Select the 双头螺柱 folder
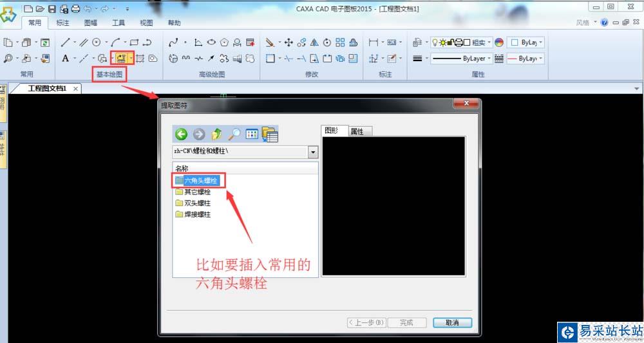The height and width of the screenshot is (343, 644). [193, 203]
